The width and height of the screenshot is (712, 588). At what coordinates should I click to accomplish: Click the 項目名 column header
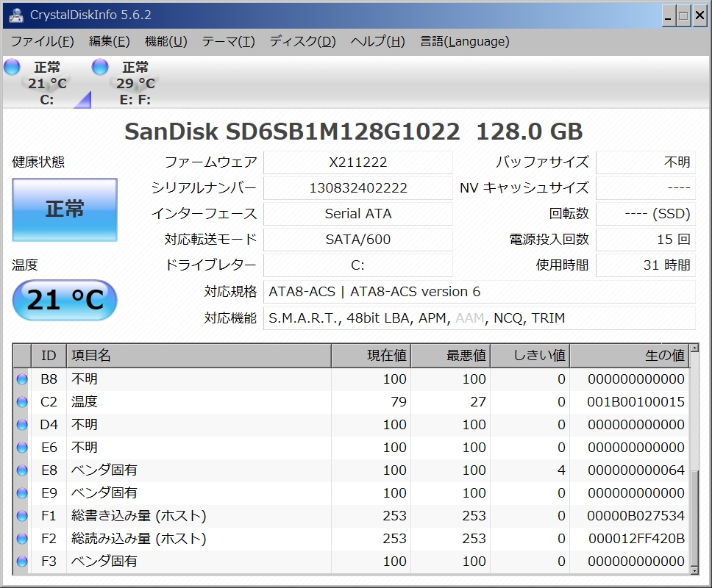(199, 355)
